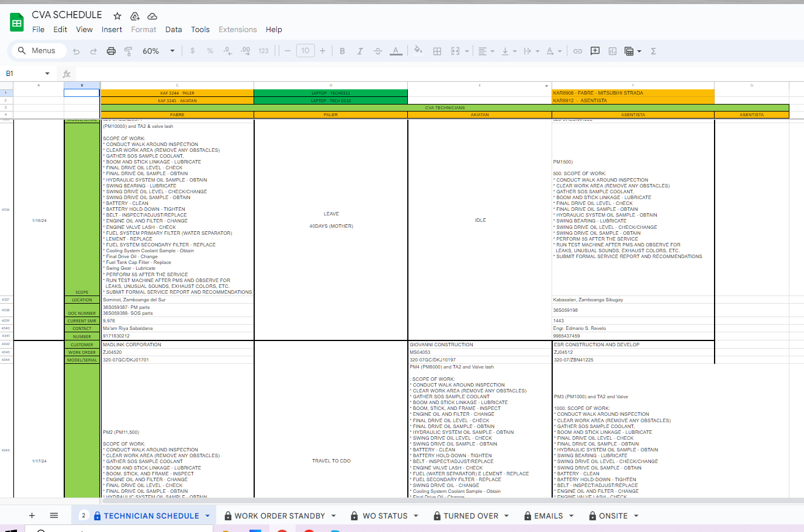Open the WO STATUS tab options arrow

click(x=416, y=516)
